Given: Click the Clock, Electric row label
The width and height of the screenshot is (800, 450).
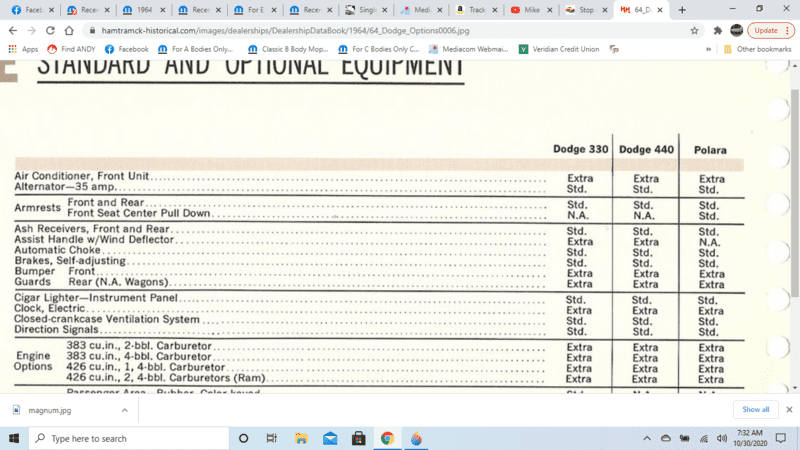Looking at the screenshot, I should click(49, 309).
